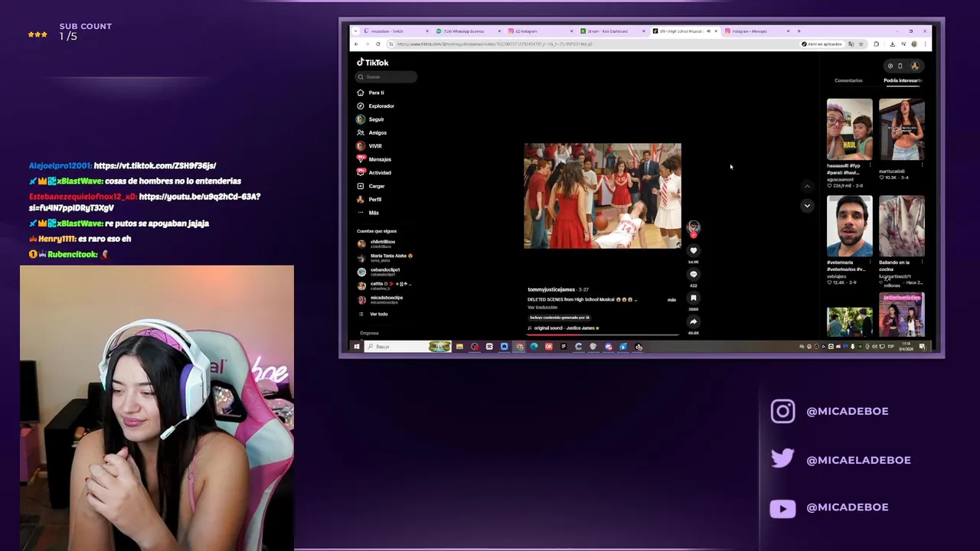Bookmark the video with save icon

tap(694, 298)
